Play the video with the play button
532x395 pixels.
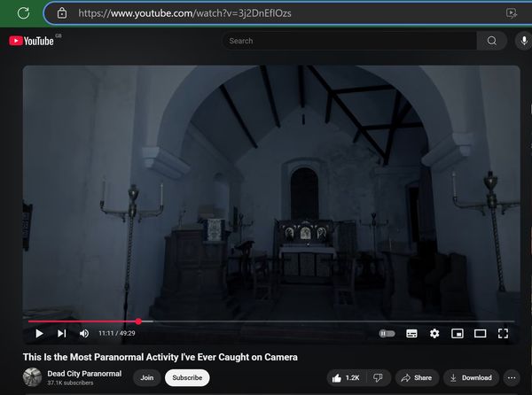pyautogui.click(x=39, y=333)
